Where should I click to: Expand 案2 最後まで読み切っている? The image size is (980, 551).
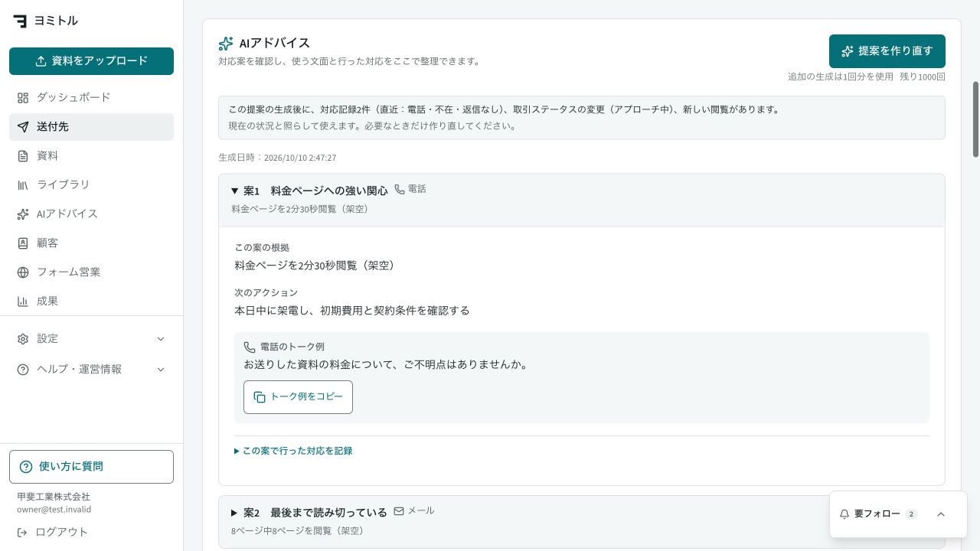[582, 522]
